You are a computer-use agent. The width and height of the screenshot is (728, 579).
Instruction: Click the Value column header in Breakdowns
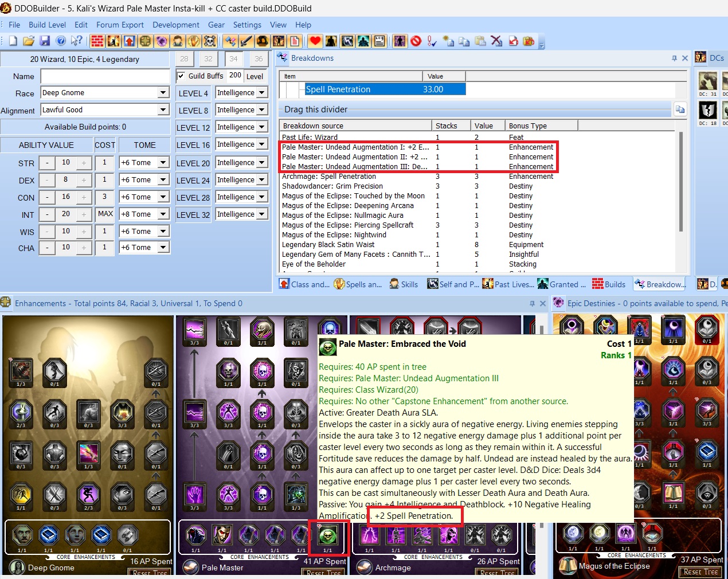(487, 126)
